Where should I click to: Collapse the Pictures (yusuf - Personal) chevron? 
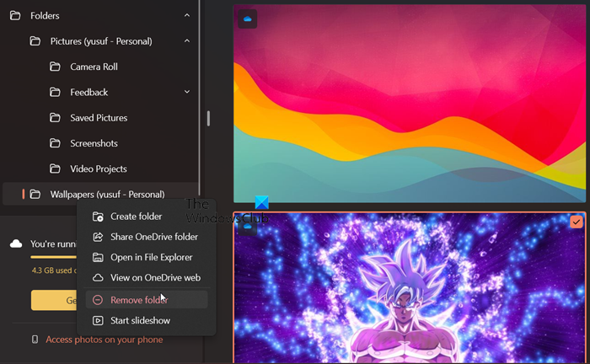(x=187, y=41)
